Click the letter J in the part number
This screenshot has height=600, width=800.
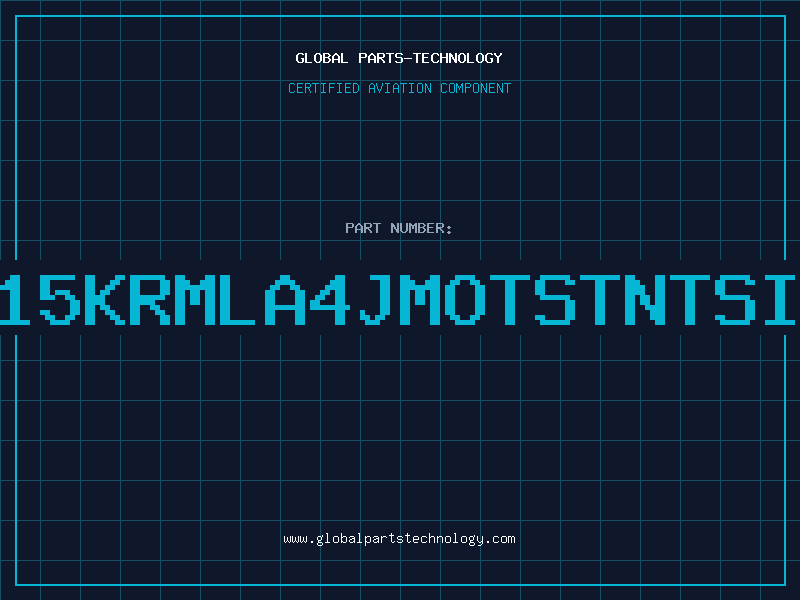pyautogui.click(x=374, y=299)
